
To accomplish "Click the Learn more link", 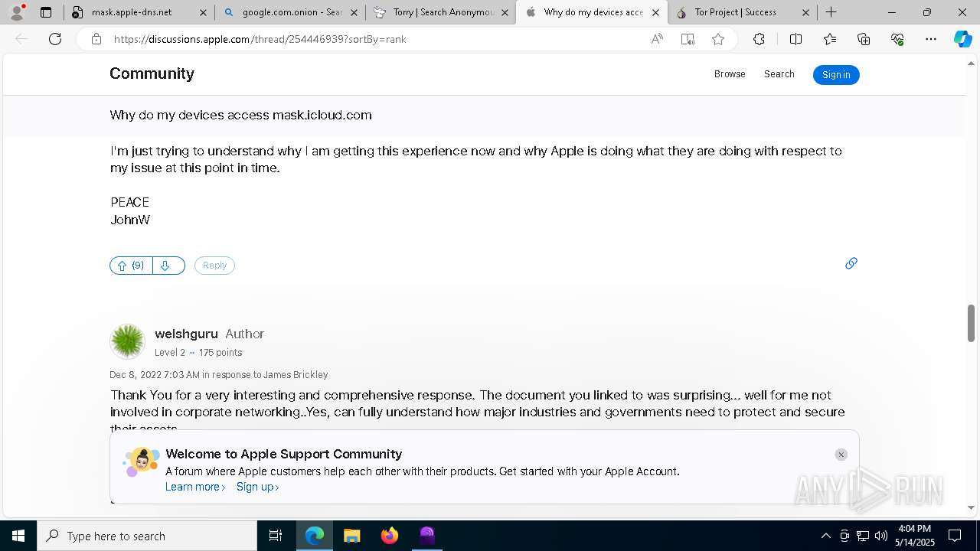I will [195, 487].
